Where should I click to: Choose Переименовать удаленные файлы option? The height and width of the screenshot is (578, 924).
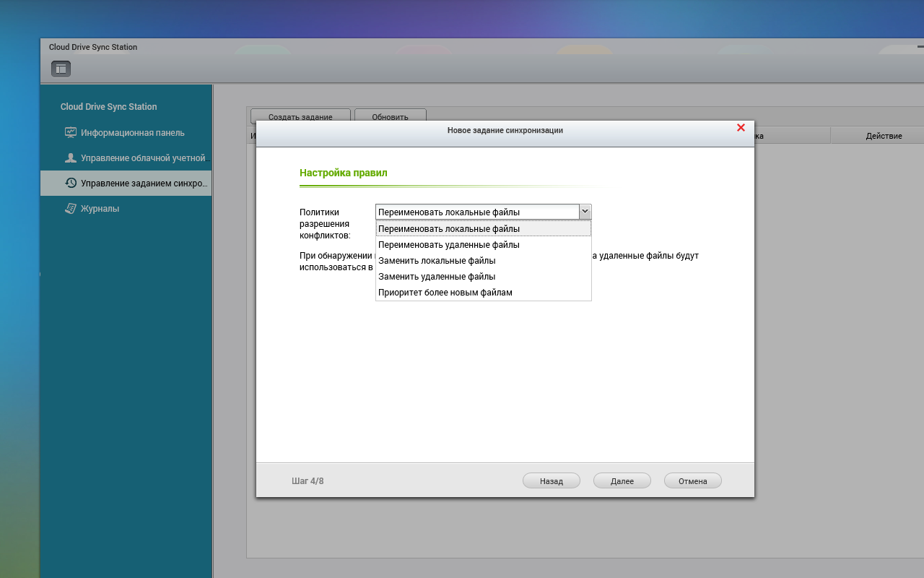point(484,245)
